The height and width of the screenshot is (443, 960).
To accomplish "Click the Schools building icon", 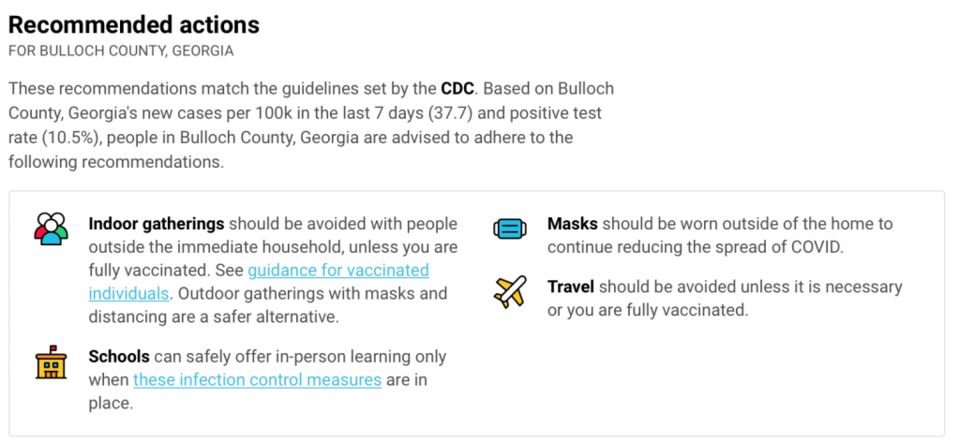I will pos(51,362).
